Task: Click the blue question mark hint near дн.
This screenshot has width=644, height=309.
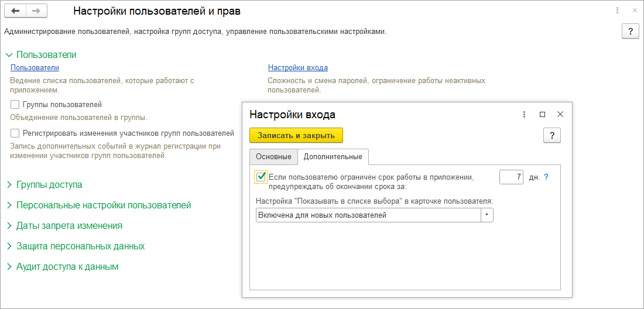Action: 546,177
